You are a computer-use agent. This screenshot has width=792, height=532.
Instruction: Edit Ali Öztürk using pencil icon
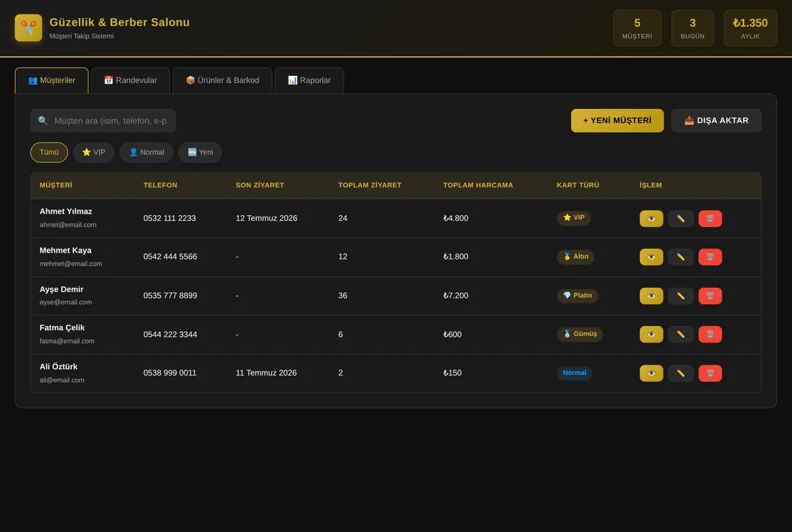tap(680, 373)
